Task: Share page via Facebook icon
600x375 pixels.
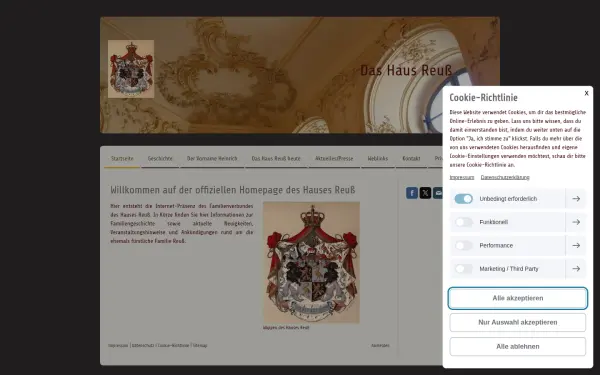Action: 412,193
